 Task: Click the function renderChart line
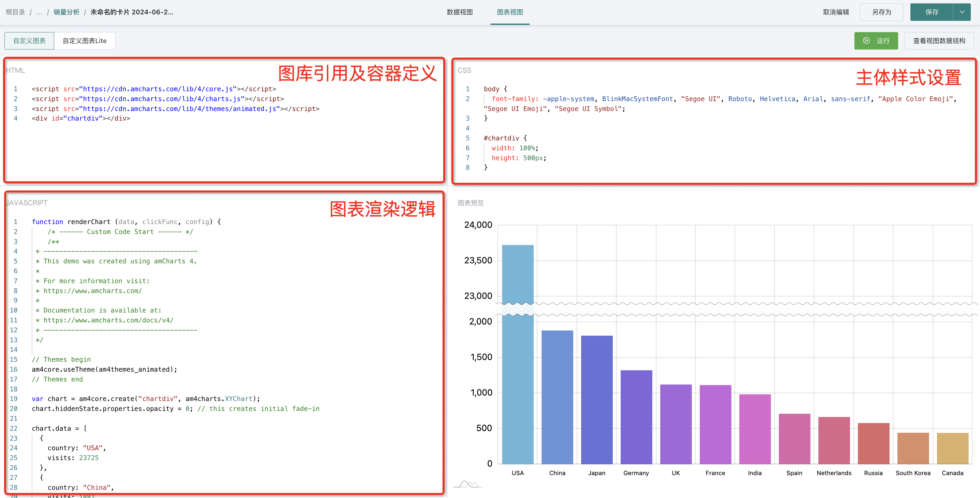click(126, 222)
